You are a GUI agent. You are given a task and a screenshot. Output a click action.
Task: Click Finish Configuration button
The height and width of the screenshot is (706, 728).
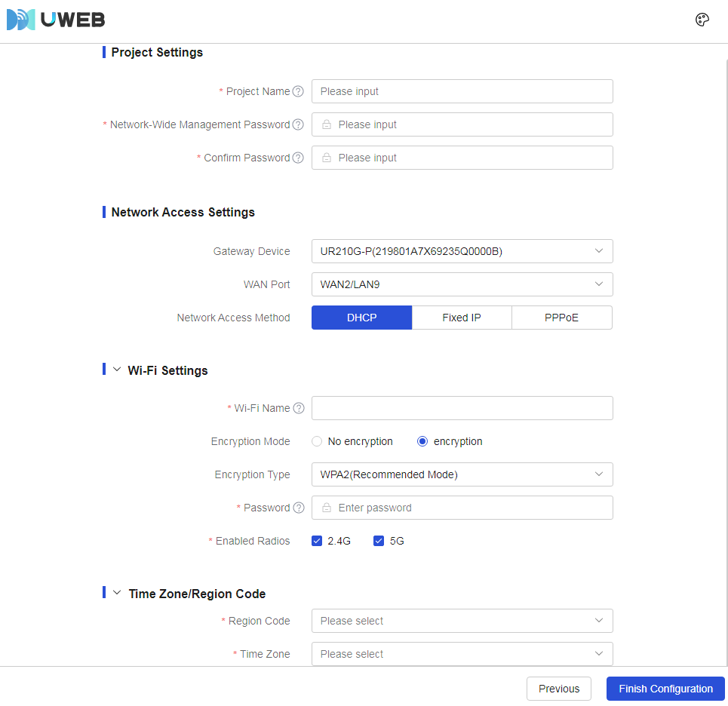(x=665, y=689)
